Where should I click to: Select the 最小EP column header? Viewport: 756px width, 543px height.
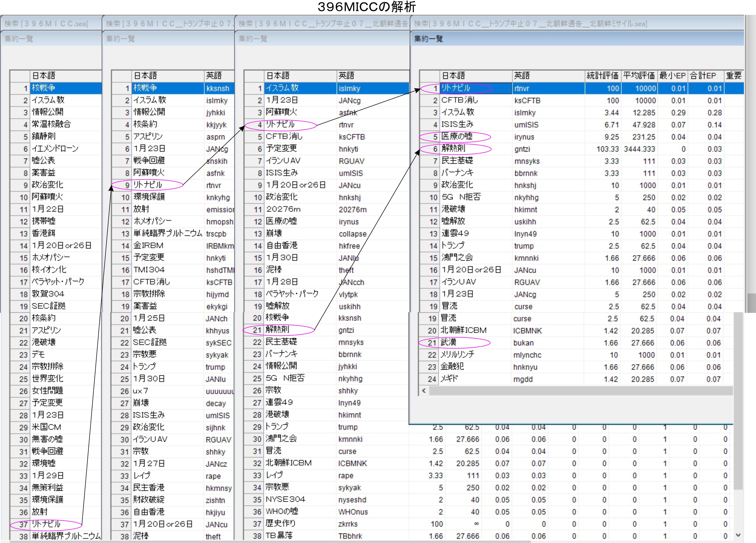[x=672, y=76]
